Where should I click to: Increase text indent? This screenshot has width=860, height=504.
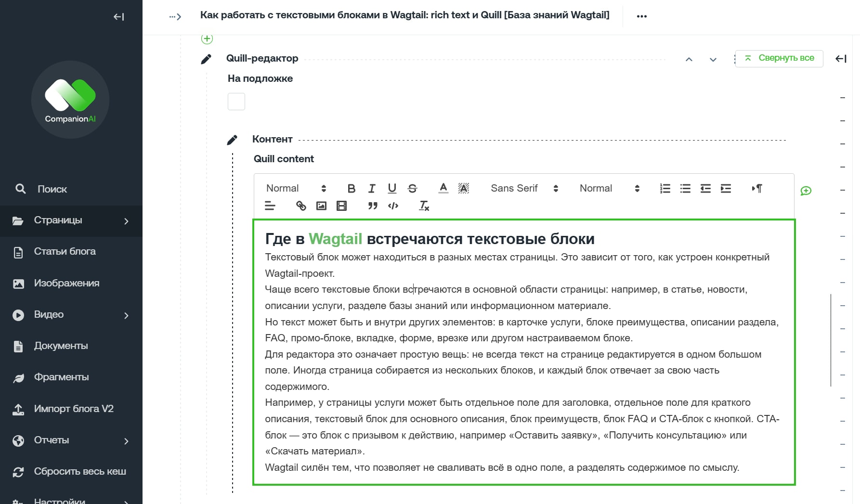pos(726,188)
